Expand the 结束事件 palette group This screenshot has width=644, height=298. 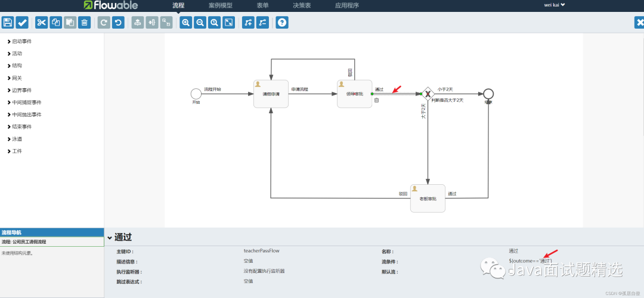coord(22,127)
